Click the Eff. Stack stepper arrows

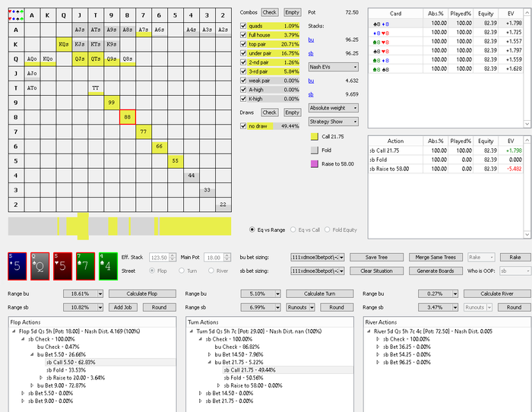pyautogui.click(x=173, y=257)
